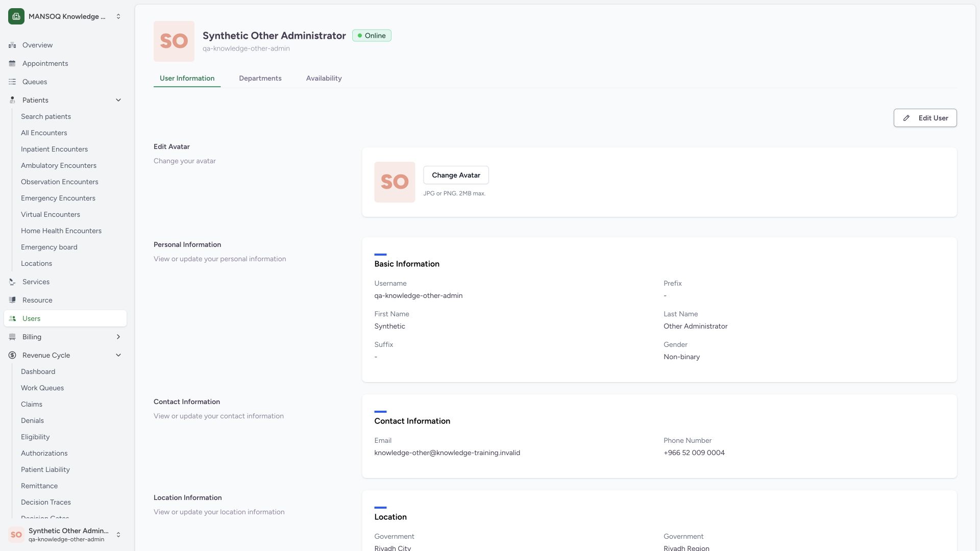Open the organization switcher chevrons
Viewport: 980px width, 551px height.
[x=118, y=16]
